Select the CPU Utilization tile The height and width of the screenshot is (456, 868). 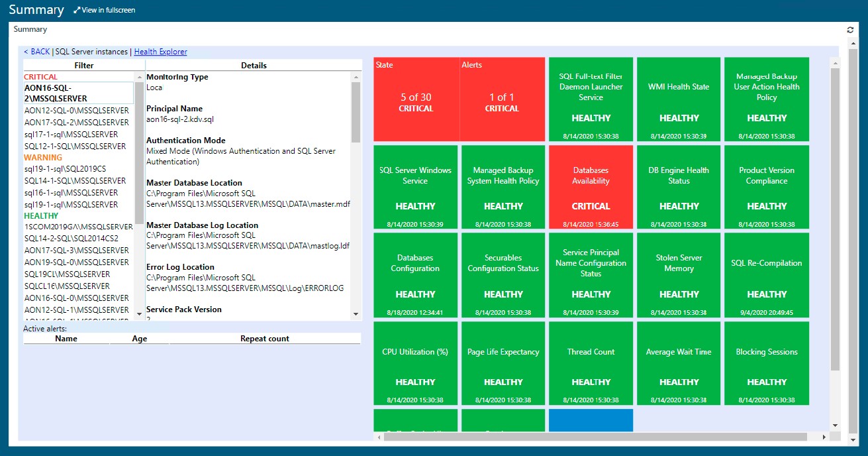[x=415, y=363]
